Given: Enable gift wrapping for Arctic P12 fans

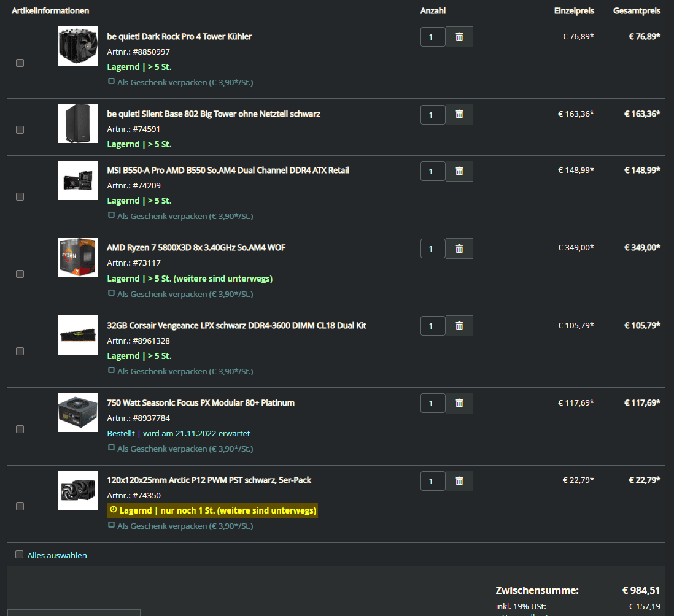Looking at the screenshot, I should (x=111, y=525).
